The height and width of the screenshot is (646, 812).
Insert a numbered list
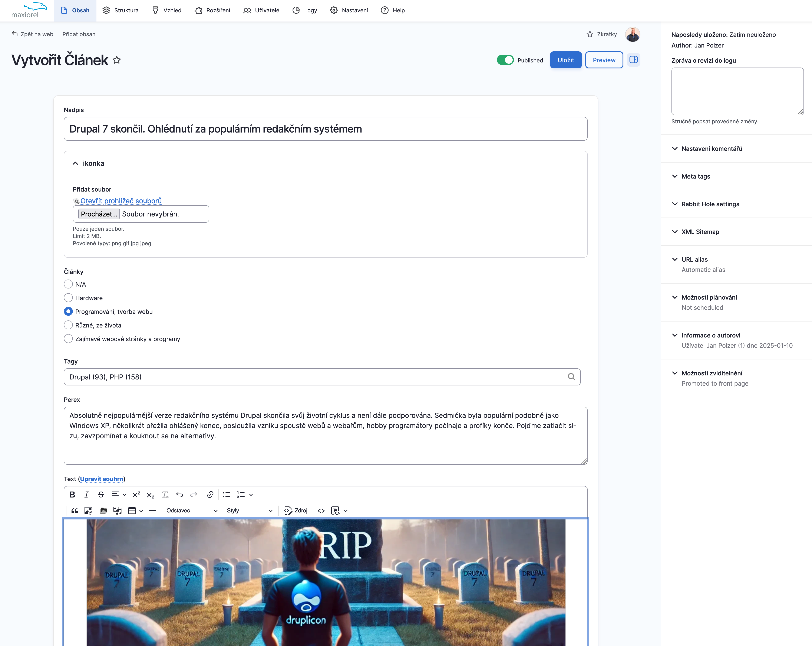[x=241, y=495]
